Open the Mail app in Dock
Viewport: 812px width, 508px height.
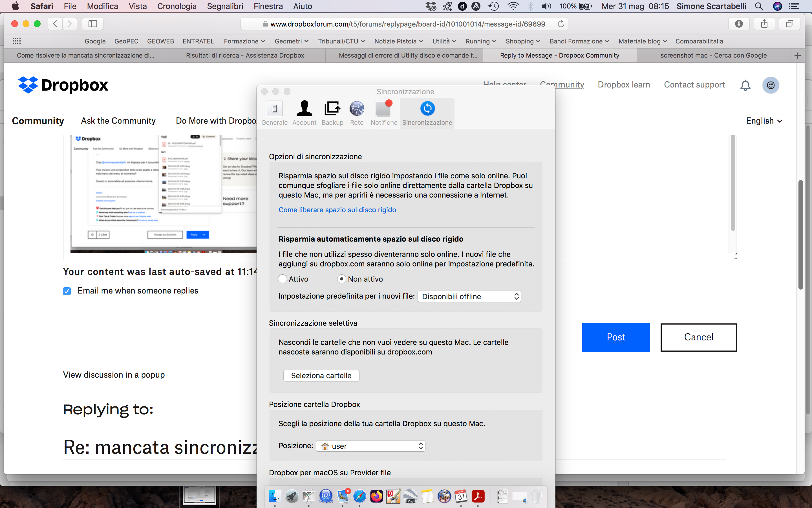click(343, 496)
